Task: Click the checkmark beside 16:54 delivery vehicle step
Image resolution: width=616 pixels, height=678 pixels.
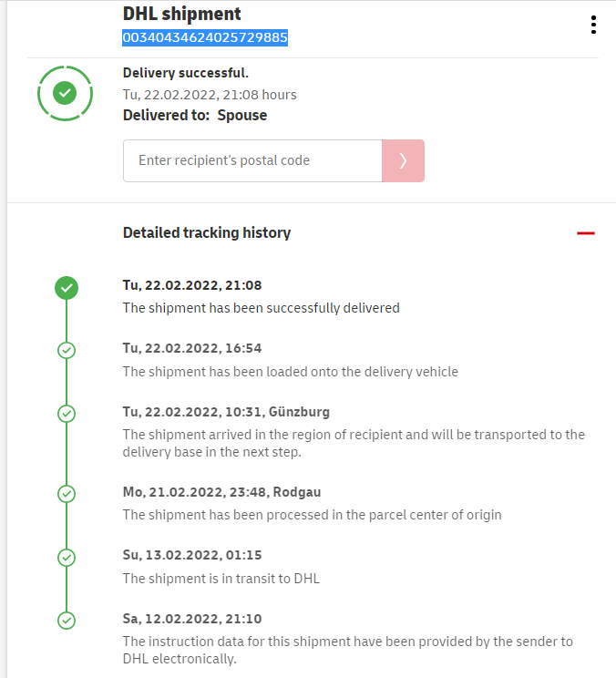Action: pos(67,350)
